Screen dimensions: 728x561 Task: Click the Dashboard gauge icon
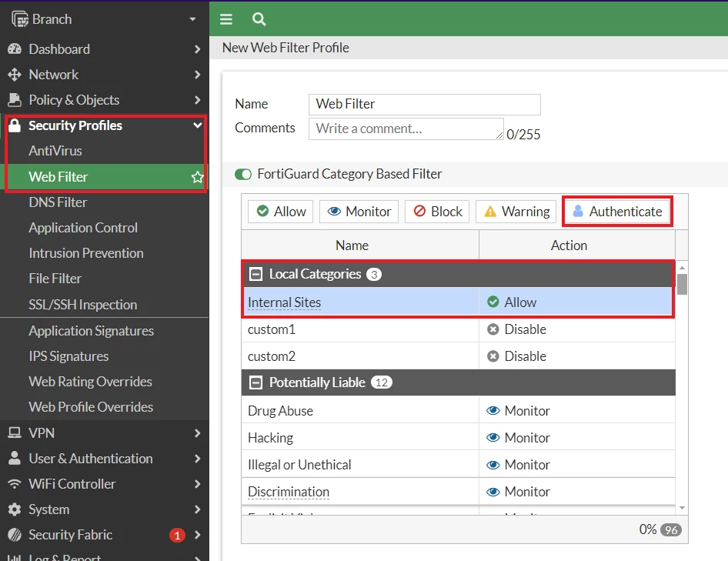tap(15, 48)
